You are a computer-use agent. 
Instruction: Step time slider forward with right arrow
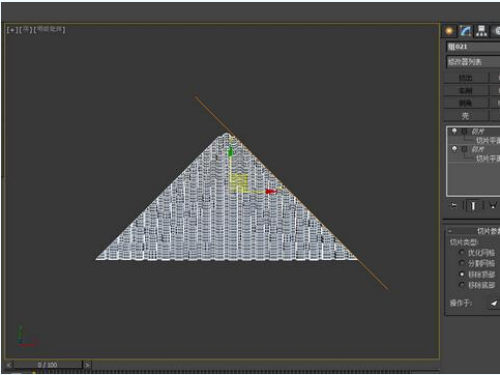(x=87, y=365)
